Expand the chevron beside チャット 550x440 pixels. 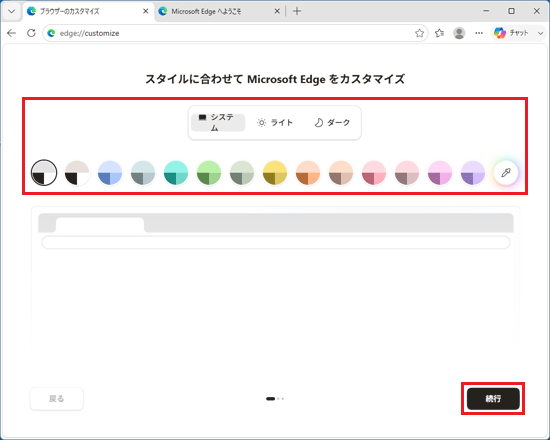540,33
